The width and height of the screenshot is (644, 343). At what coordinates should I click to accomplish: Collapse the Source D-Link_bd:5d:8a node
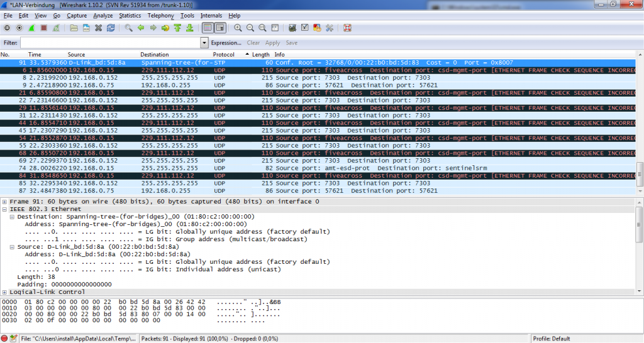click(x=12, y=247)
